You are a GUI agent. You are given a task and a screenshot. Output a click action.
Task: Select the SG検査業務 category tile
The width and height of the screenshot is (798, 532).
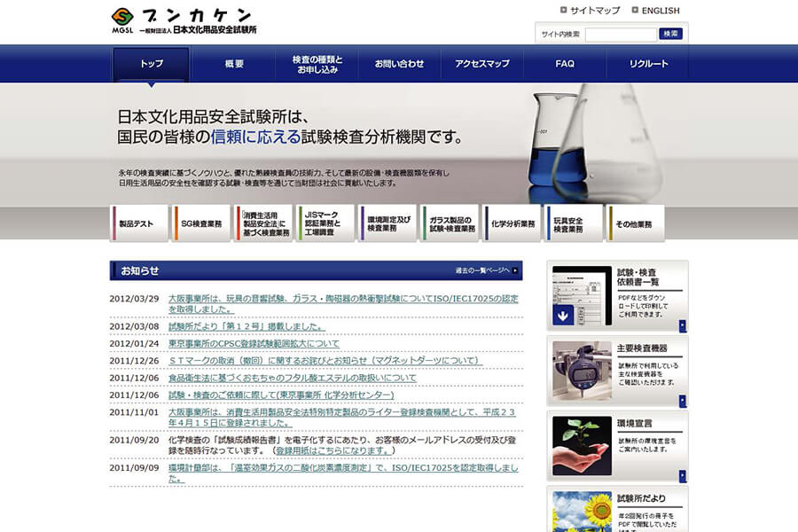200,223
